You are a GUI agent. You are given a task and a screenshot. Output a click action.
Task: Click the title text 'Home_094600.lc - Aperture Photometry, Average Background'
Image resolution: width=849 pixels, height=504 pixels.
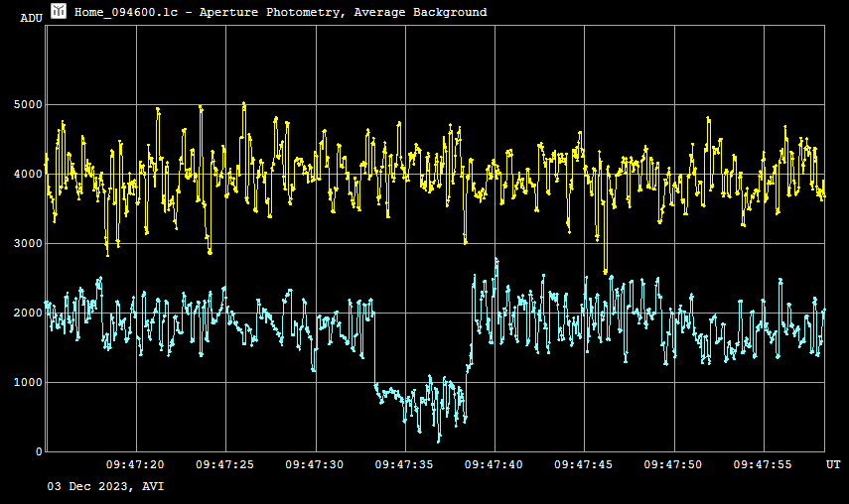(280, 12)
